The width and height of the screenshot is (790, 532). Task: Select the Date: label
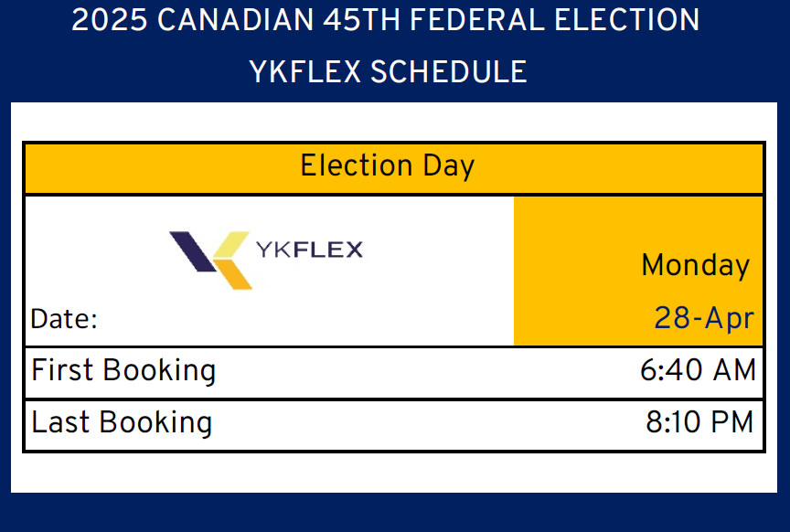[x=64, y=319]
